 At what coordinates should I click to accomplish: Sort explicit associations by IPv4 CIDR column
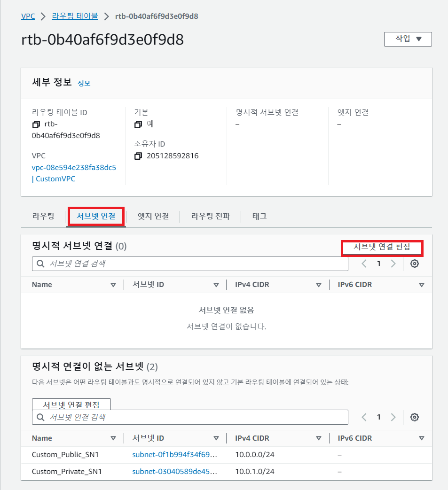(x=319, y=285)
